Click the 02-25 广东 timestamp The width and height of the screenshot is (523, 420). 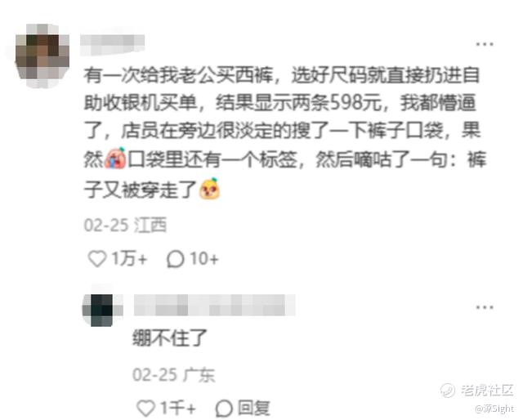click(x=173, y=374)
